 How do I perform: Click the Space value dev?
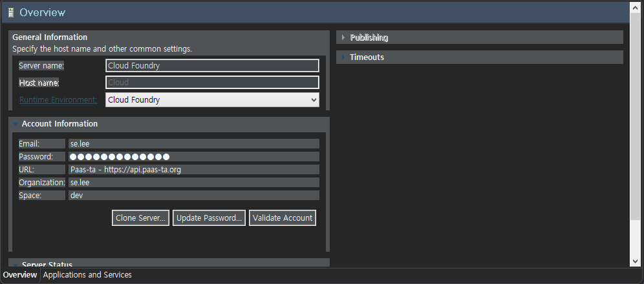pyautogui.click(x=194, y=196)
